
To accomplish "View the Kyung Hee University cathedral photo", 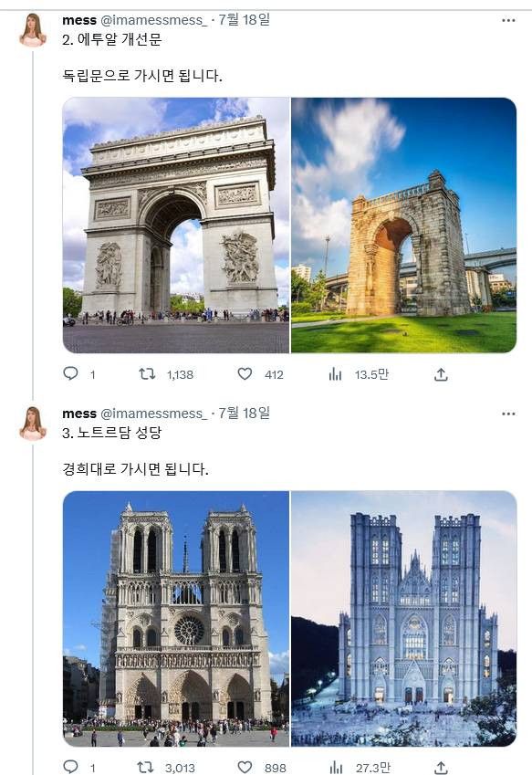I will 404,619.
